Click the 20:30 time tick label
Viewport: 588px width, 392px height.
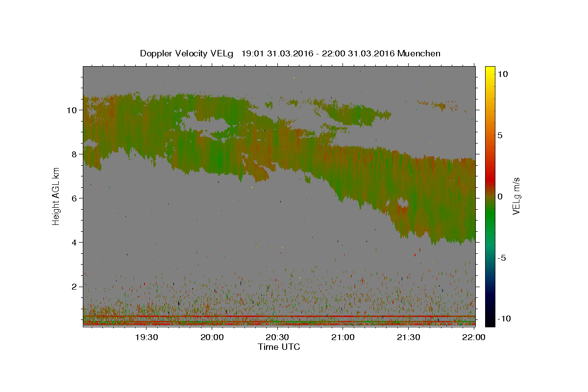(277, 337)
